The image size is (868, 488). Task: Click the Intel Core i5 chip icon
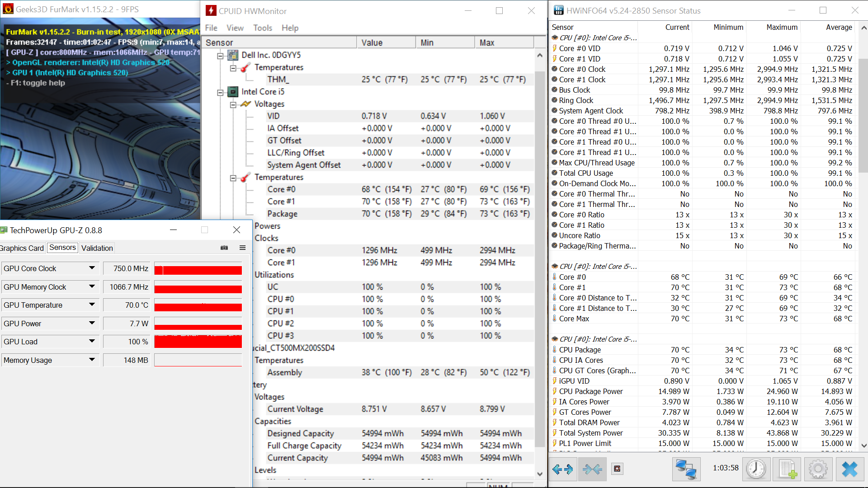[233, 92]
